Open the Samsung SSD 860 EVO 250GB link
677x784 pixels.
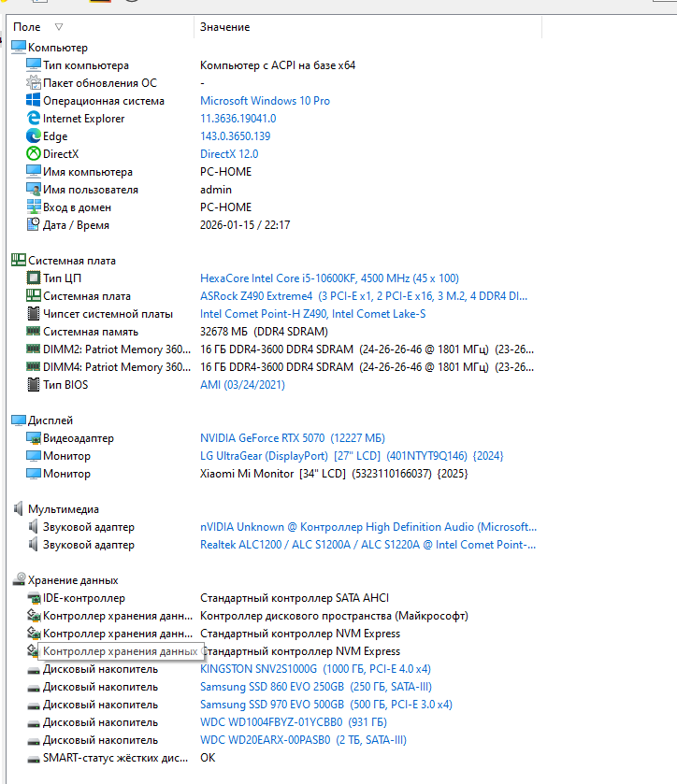316,687
